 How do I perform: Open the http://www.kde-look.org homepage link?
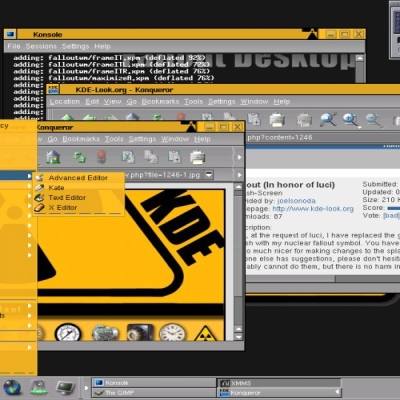(313, 209)
